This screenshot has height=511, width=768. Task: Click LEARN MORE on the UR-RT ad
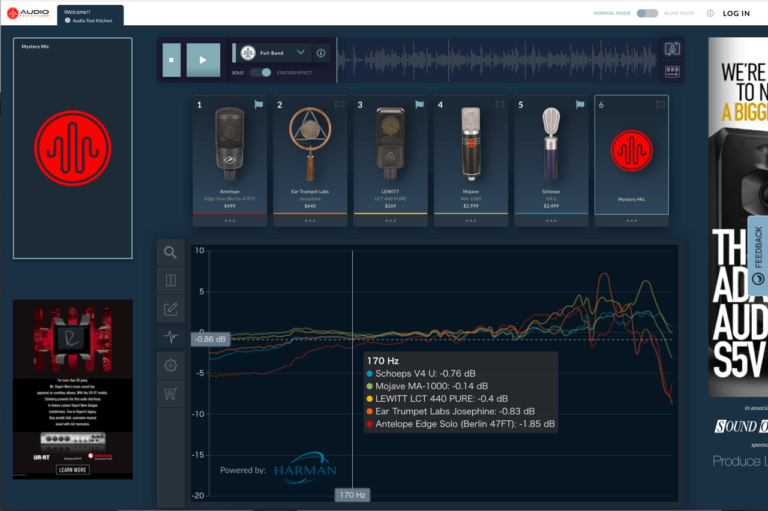point(72,469)
